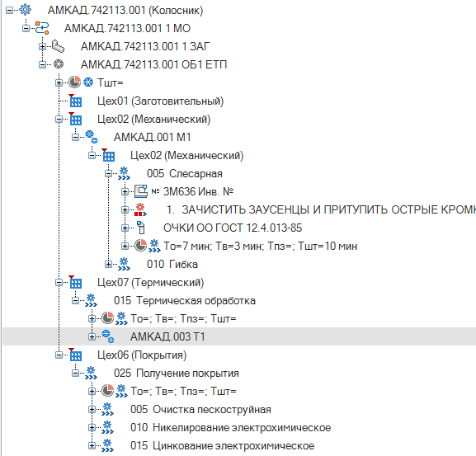Screen dimensions: 476x456
Task: Click red step icon of ЗАЧИСТИТЬ ЗАУСЕНЦЫ row
Action: (140, 209)
